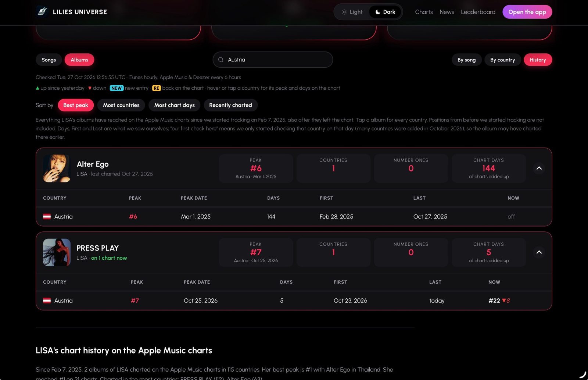Sort by Best peak

76,105
